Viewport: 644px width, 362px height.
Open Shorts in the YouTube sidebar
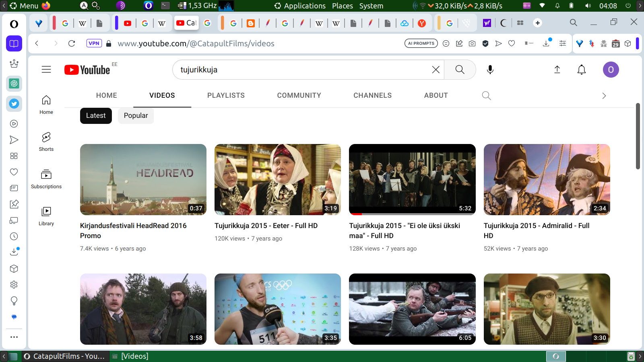[x=46, y=142]
